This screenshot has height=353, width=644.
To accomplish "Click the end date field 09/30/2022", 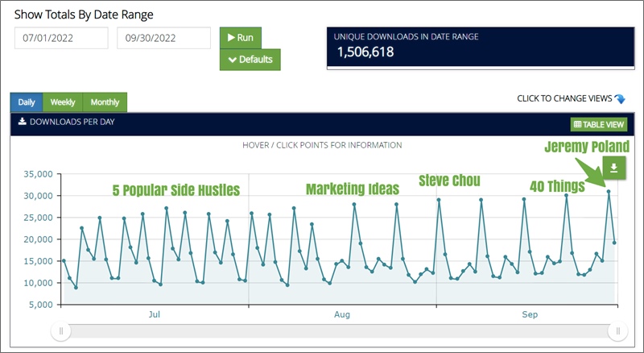I will click(163, 38).
